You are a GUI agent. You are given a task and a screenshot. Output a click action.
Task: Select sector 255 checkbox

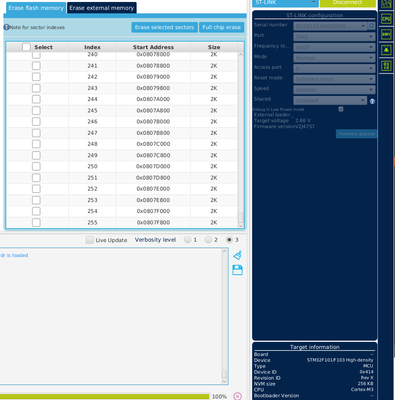(x=36, y=222)
